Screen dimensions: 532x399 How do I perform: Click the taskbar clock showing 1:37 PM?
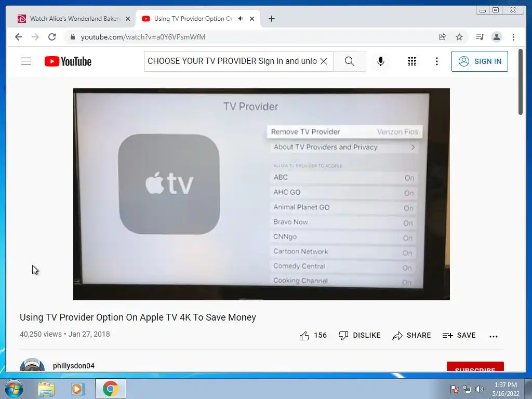click(x=506, y=389)
